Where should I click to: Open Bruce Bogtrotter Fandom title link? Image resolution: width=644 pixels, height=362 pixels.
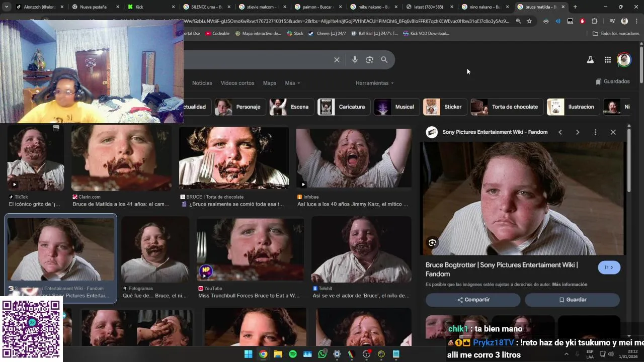501,269
